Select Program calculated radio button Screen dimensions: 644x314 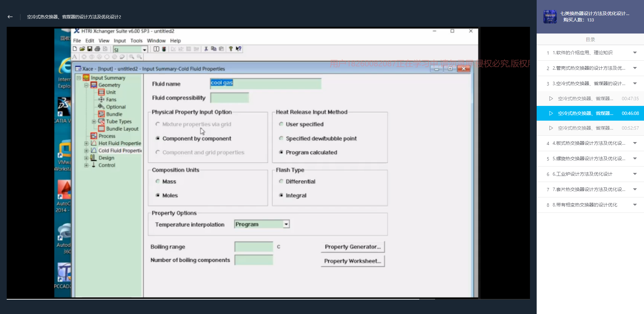(281, 152)
